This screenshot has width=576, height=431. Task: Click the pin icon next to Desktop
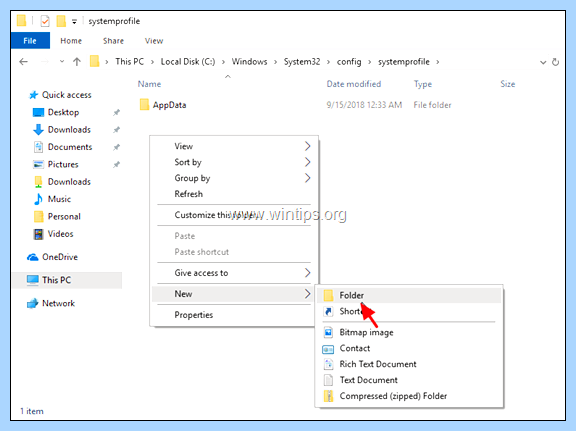(x=116, y=112)
